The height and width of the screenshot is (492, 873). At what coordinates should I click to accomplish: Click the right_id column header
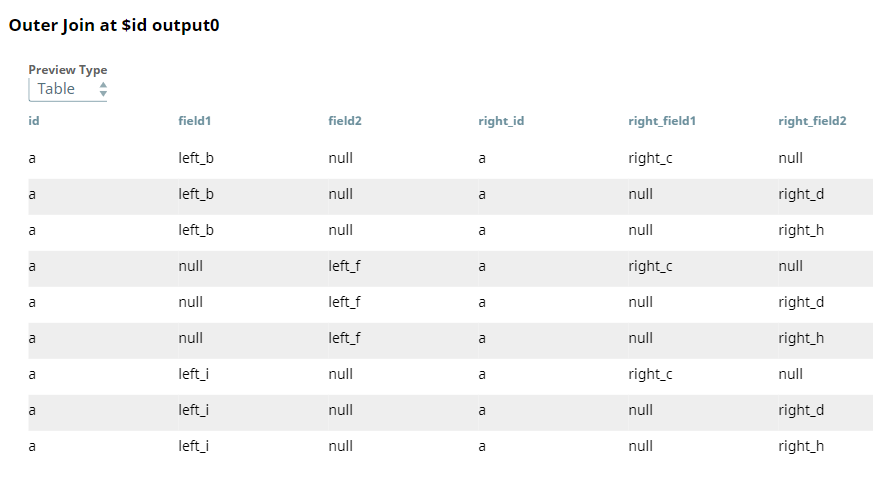point(501,121)
